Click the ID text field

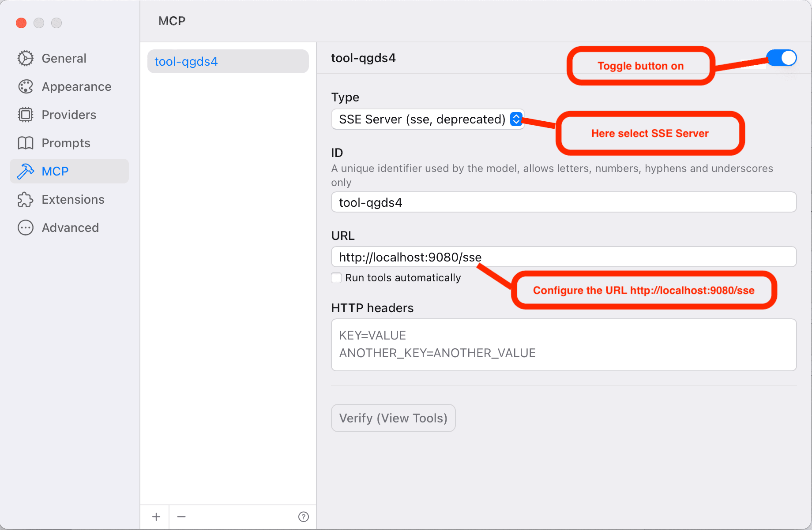click(564, 202)
